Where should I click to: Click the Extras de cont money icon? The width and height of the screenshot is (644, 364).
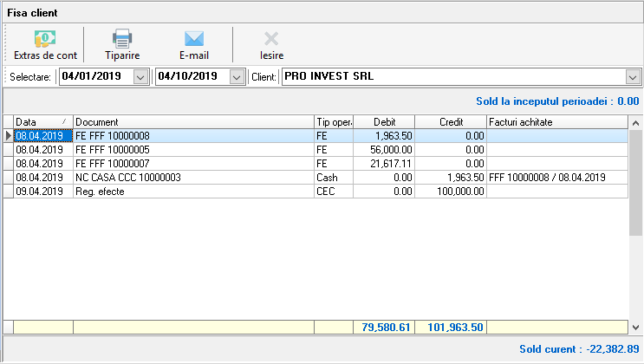point(45,38)
